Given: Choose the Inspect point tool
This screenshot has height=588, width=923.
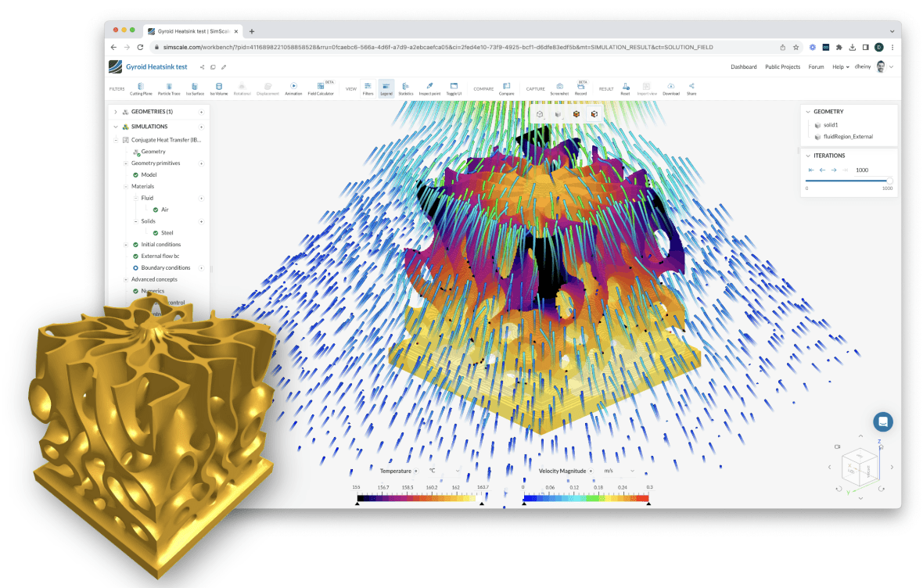Looking at the screenshot, I should tap(429, 88).
